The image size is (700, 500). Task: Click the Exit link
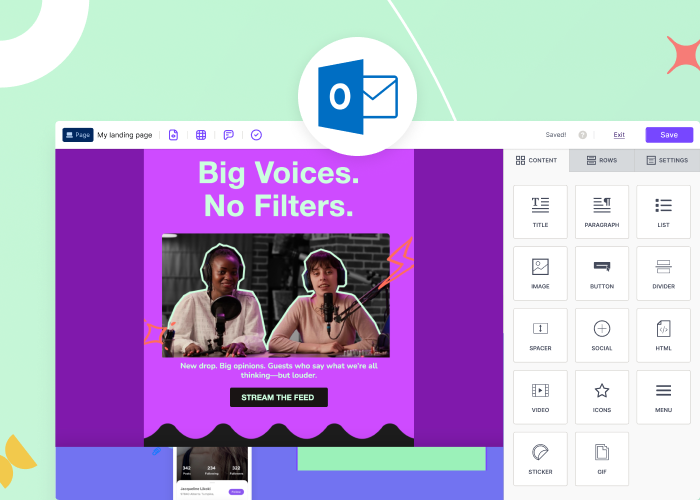[x=619, y=135]
